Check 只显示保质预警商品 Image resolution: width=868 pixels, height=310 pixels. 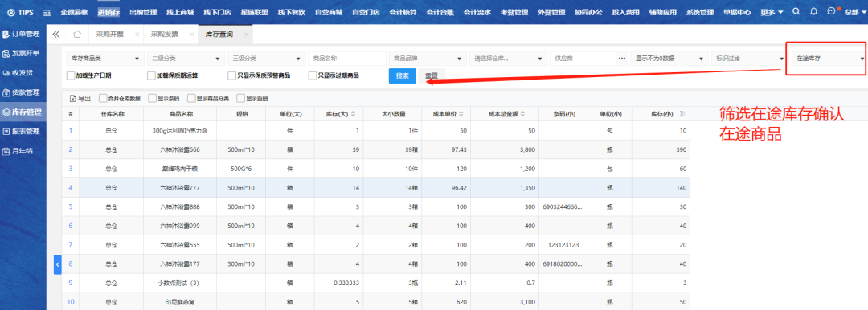232,75
